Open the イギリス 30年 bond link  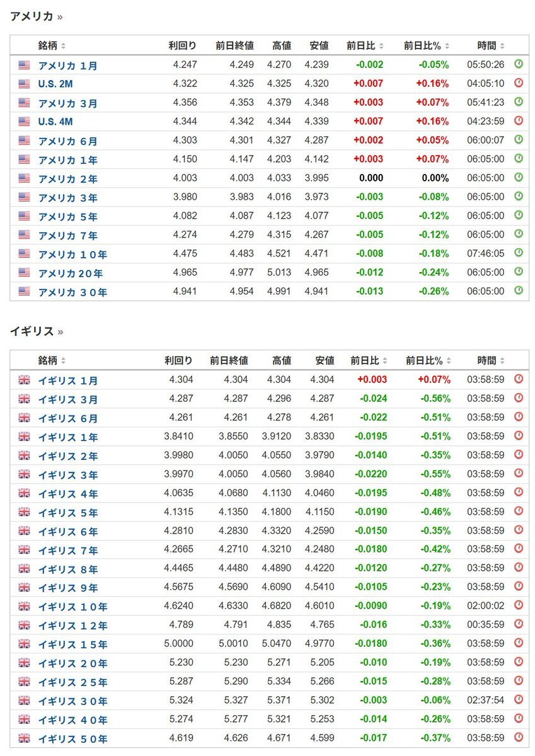click(72, 701)
